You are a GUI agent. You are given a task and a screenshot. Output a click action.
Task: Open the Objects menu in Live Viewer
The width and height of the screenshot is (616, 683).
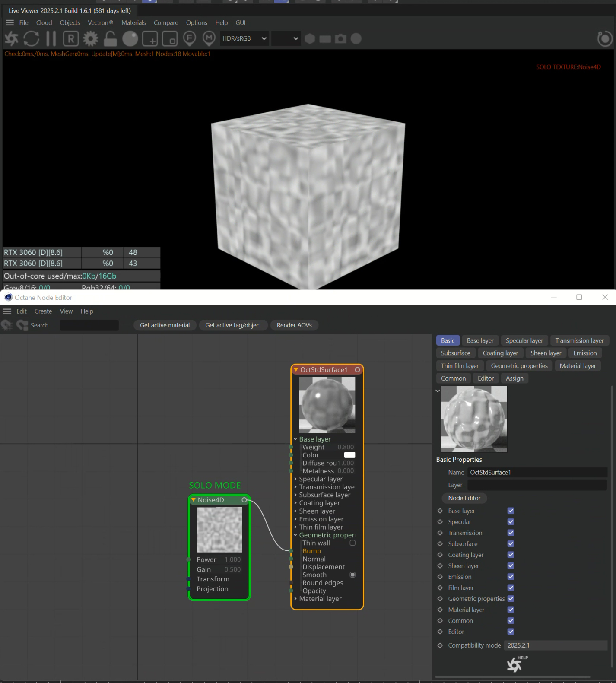[x=70, y=22]
